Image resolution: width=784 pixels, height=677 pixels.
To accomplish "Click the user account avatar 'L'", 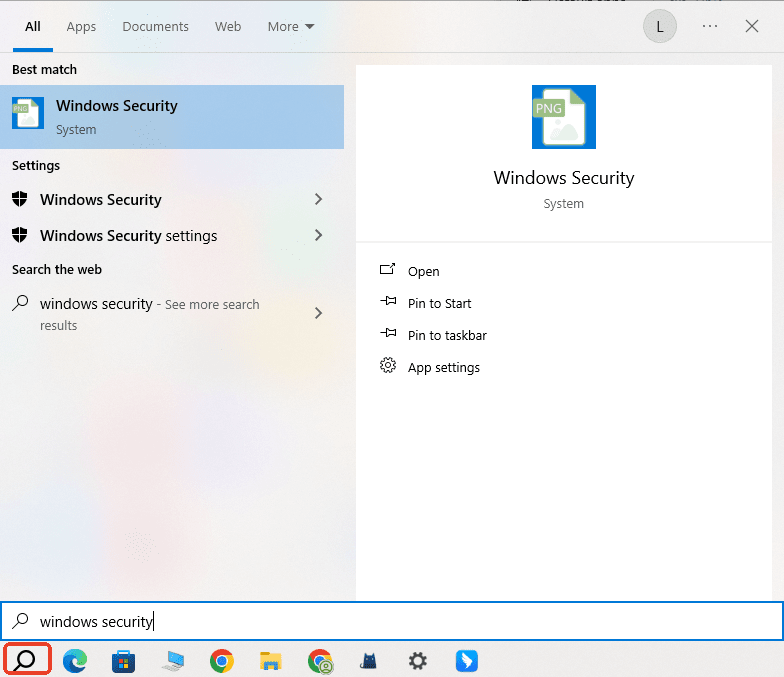I will click(658, 27).
